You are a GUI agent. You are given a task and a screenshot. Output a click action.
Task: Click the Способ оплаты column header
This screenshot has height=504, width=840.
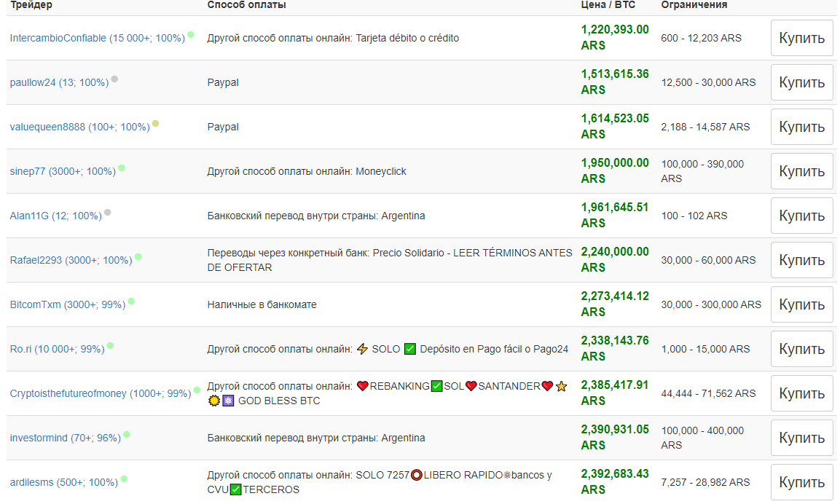(246, 5)
